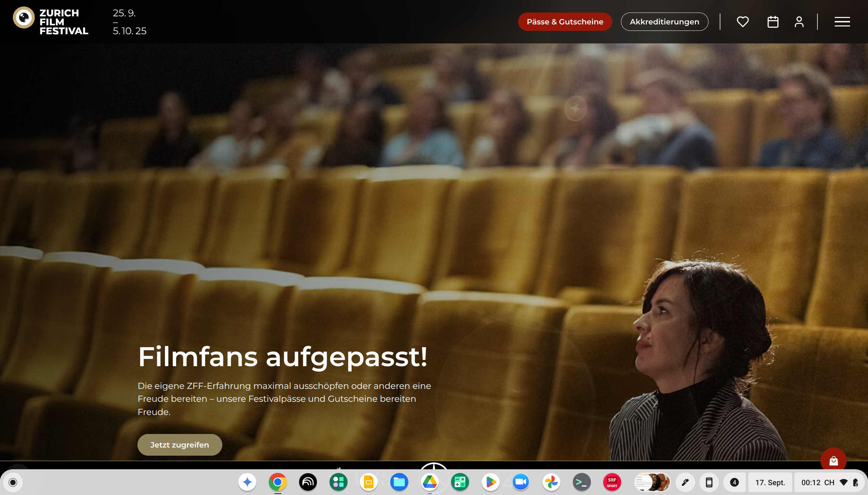Open the Terminal app in shelf
The height and width of the screenshot is (495, 868).
582,482
